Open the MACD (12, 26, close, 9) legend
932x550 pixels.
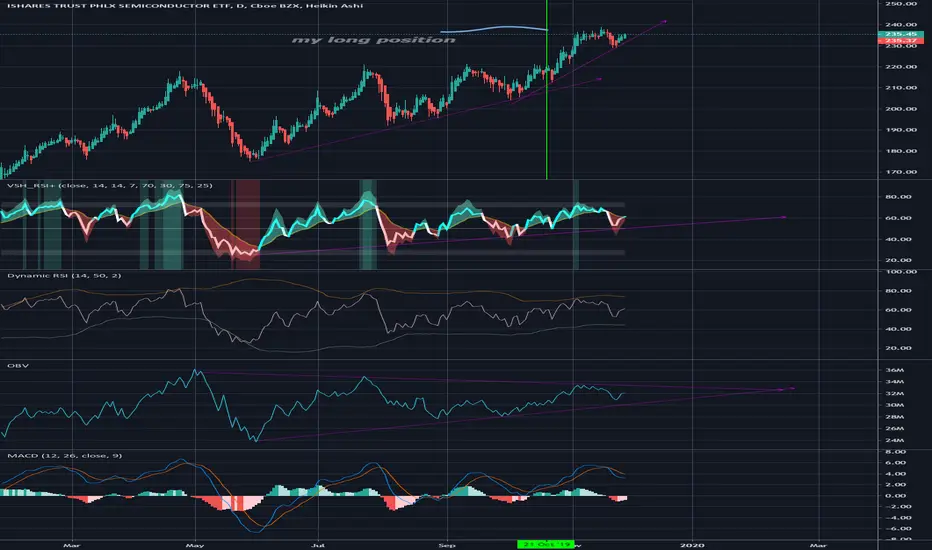pyautogui.click(x=64, y=455)
